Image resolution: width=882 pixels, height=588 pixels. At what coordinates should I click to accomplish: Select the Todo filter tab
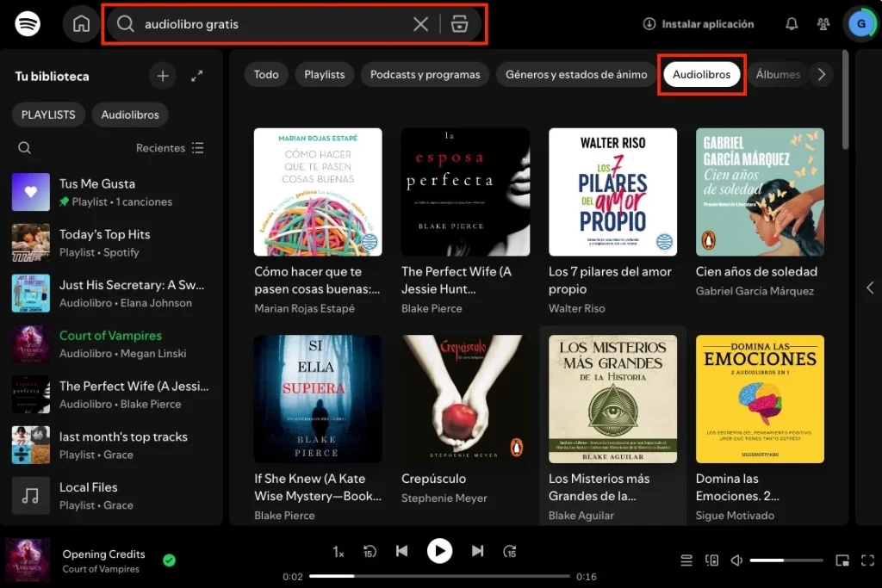(266, 74)
